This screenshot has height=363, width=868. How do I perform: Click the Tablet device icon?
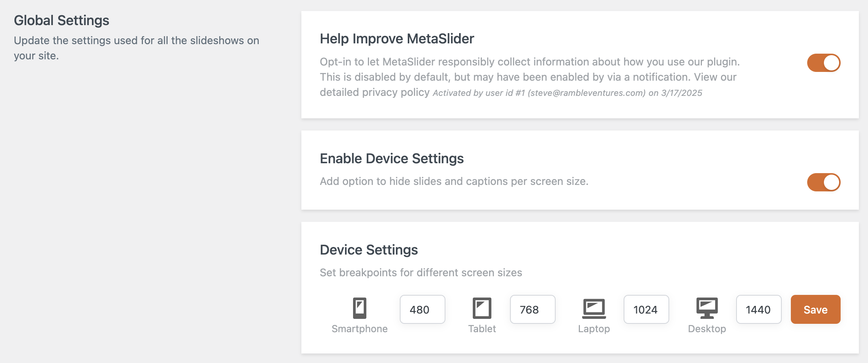tap(482, 308)
